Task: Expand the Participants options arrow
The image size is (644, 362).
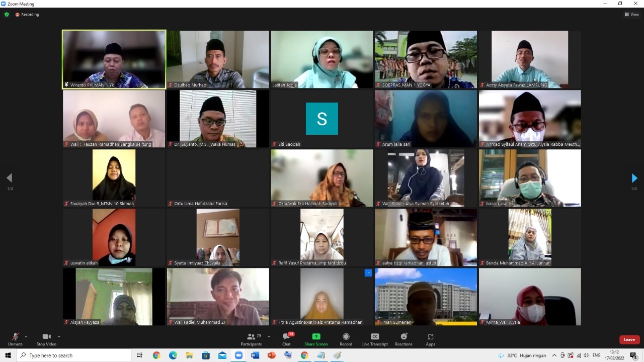Action: pos(269,336)
